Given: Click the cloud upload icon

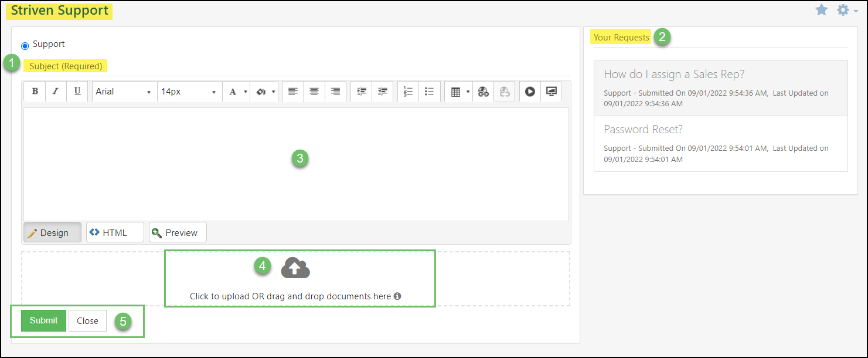Looking at the screenshot, I should pyautogui.click(x=295, y=268).
